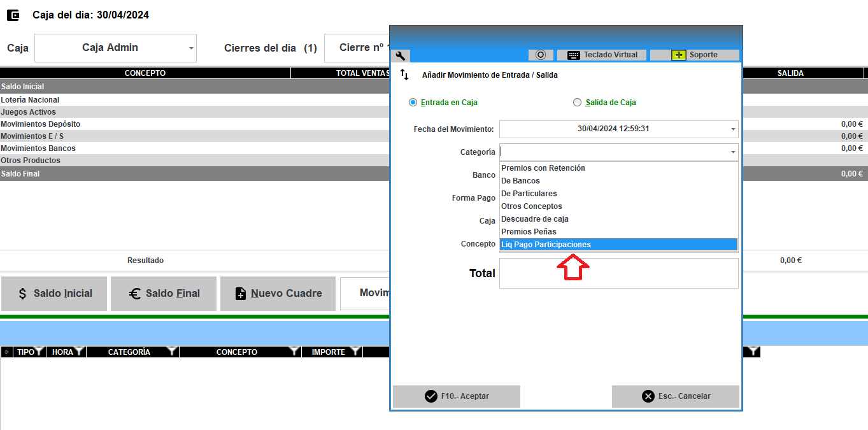This screenshot has width=868, height=430.
Task: Click the circular record icon button
Action: (x=541, y=55)
